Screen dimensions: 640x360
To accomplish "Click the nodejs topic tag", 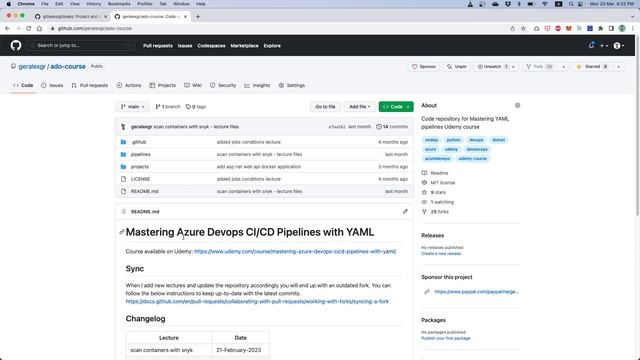I will point(431,140).
